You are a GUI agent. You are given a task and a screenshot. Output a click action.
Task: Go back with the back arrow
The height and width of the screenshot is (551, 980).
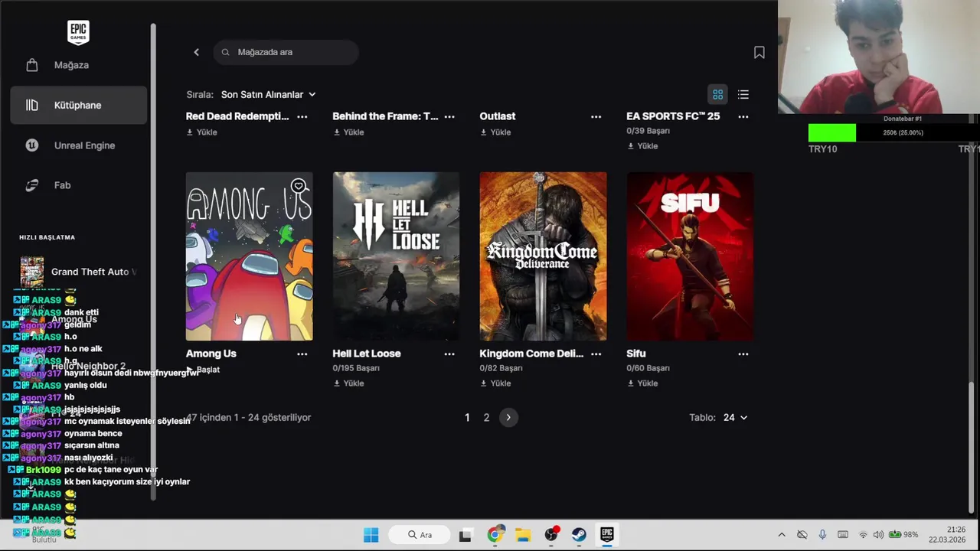[x=196, y=52]
